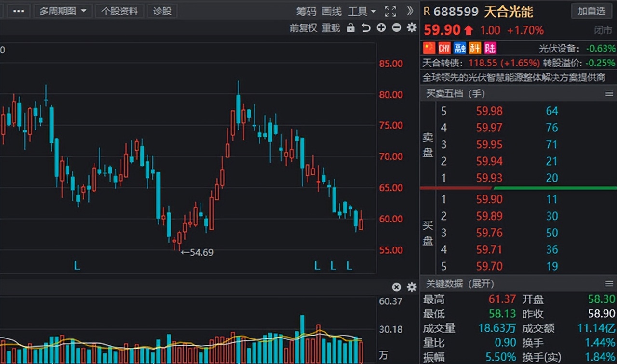Click the +1.70% change percentage
This screenshot has height=364, width=617.
525,30
